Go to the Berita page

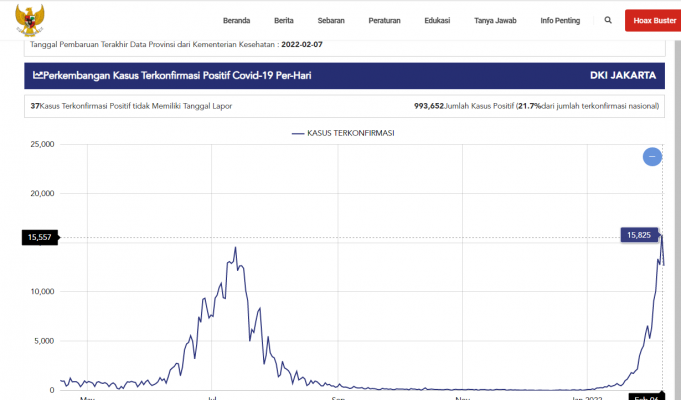click(x=283, y=20)
